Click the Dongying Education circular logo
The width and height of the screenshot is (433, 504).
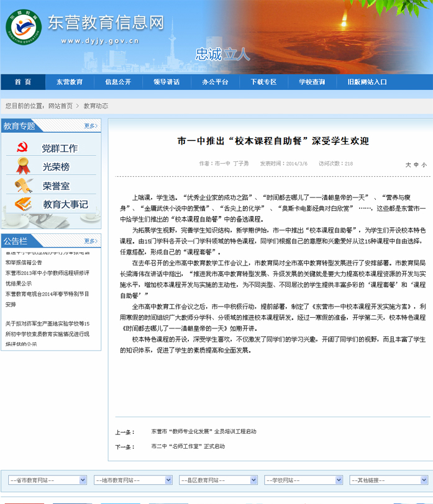(24, 27)
